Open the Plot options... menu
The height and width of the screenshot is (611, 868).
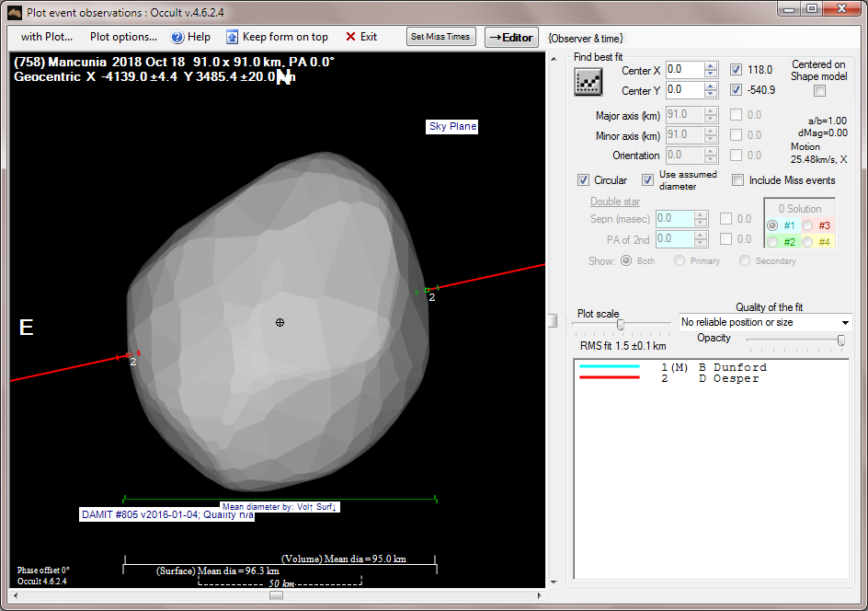point(123,37)
